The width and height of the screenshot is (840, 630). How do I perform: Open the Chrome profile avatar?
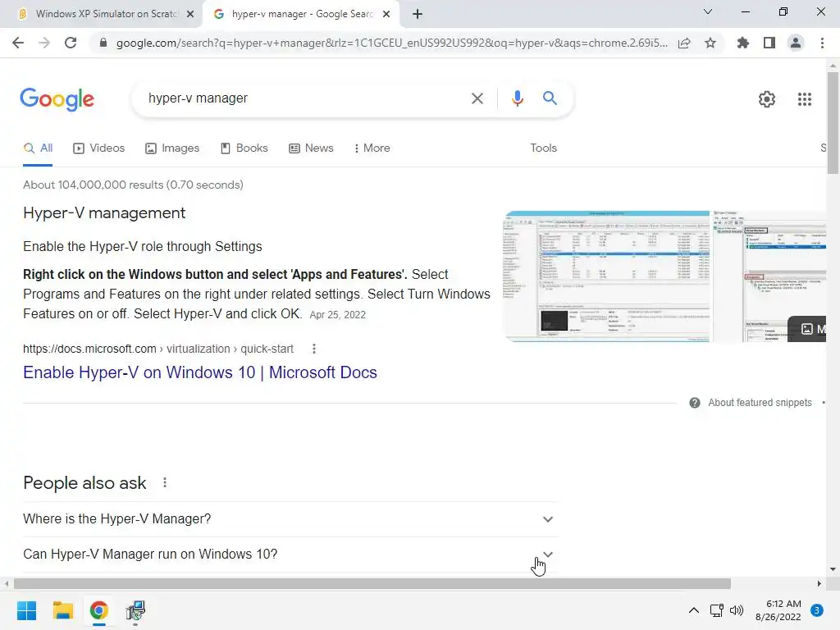796,43
